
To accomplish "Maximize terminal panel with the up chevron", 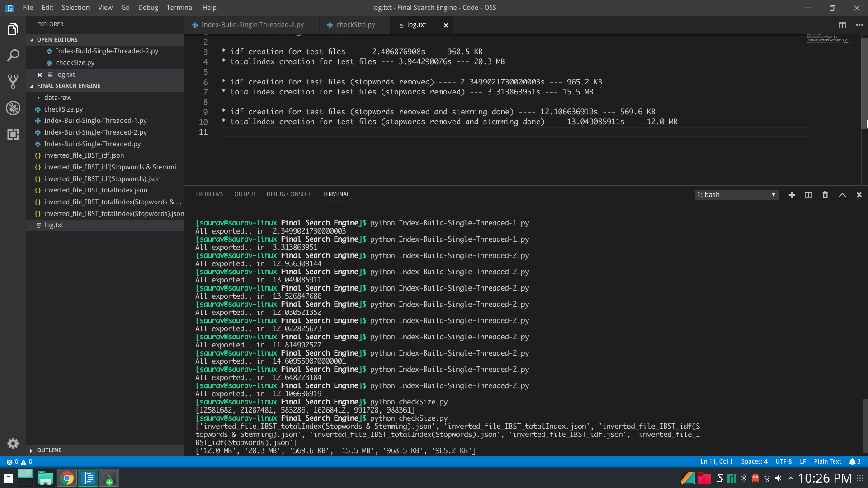I will [842, 195].
